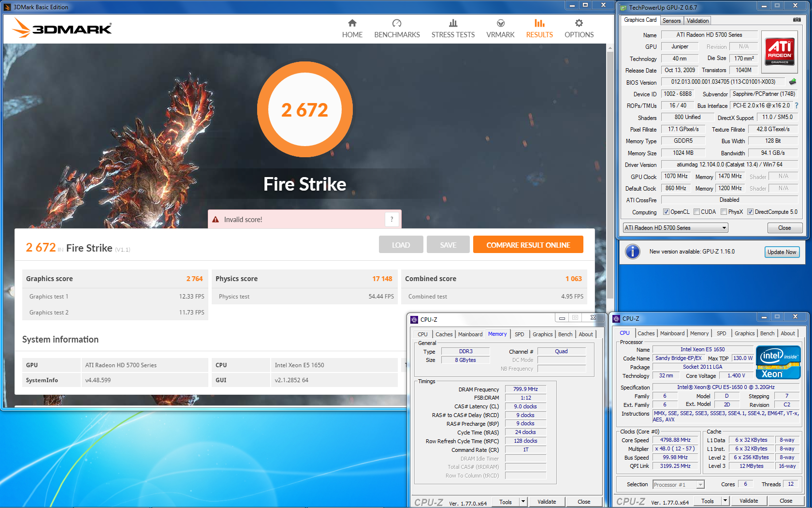Click the Multiplier x 48.0 field

pyautogui.click(x=675, y=448)
